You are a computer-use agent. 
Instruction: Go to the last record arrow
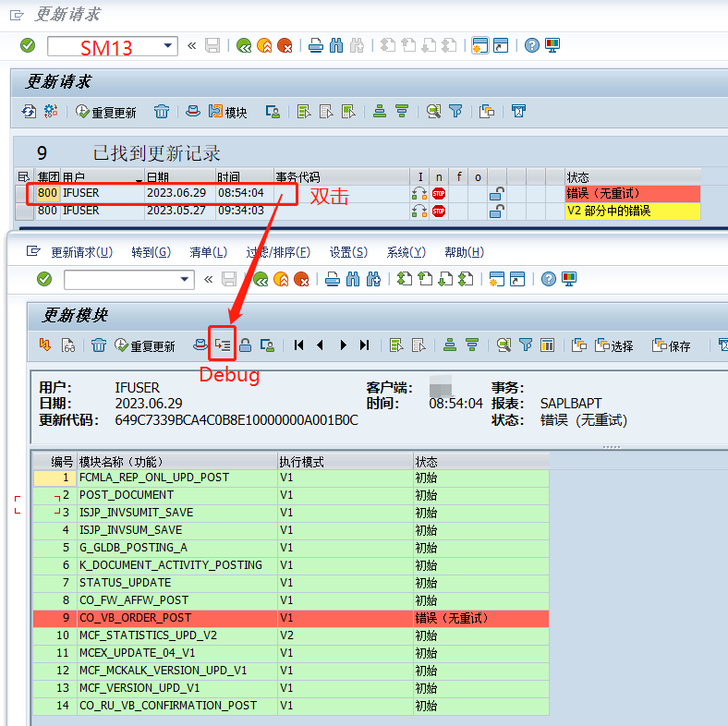pyautogui.click(x=365, y=345)
